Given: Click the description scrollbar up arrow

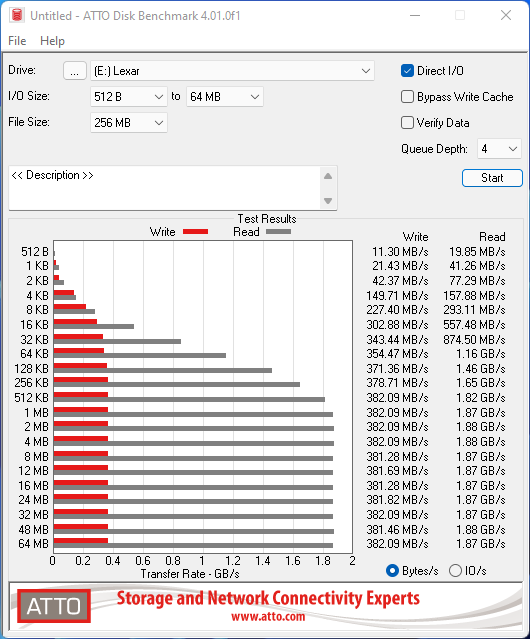Looking at the screenshot, I should coord(328,176).
